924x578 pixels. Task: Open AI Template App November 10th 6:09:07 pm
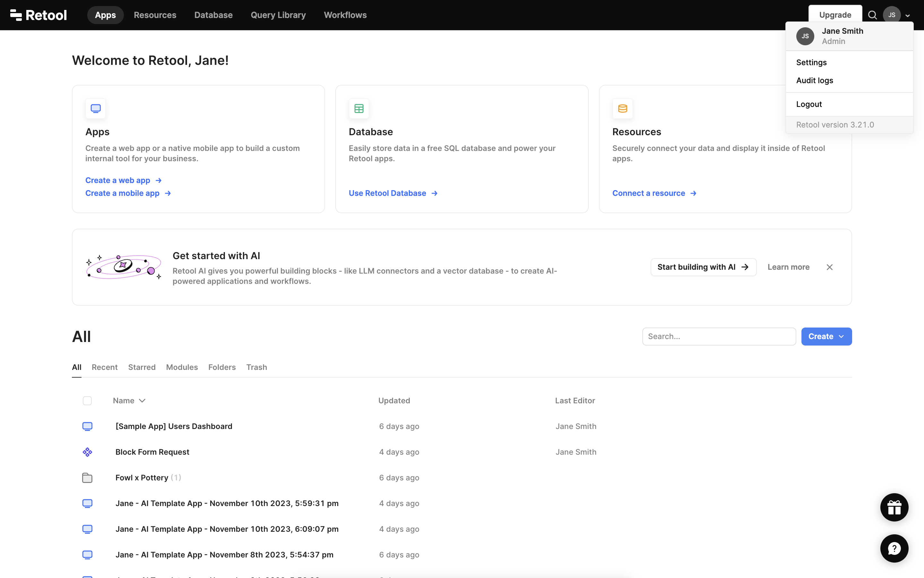tap(227, 529)
